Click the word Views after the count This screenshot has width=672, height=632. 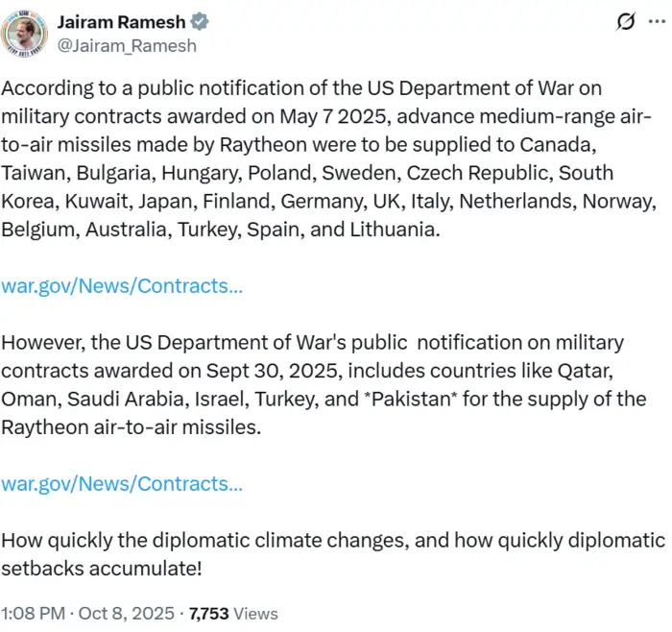[255, 613]
